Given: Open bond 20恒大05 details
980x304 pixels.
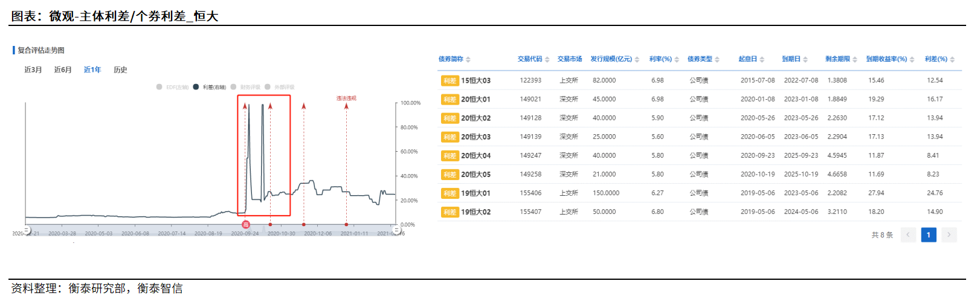Looking at the screenshot, I should coord(476,174).
